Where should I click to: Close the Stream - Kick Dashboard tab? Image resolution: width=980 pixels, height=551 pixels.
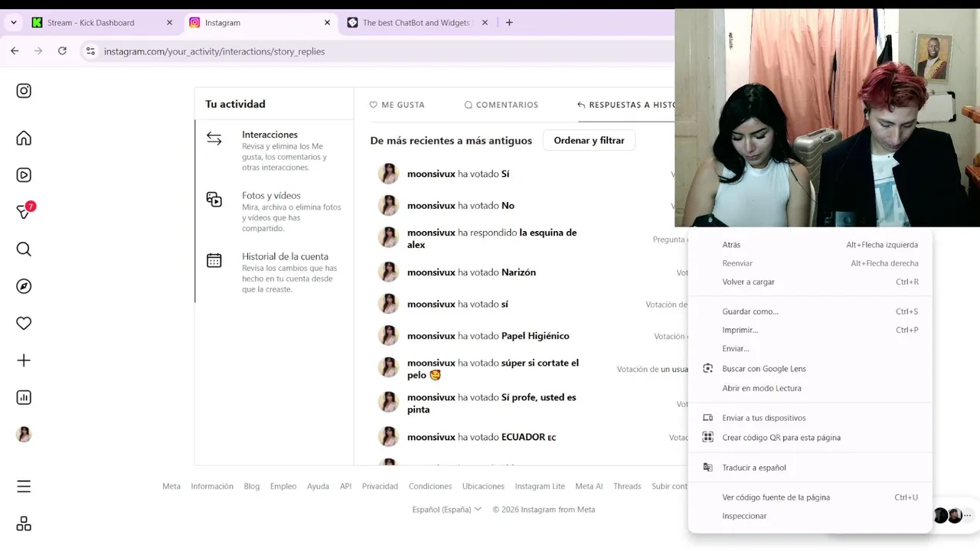pyautogui.click(x=169, y=23)
